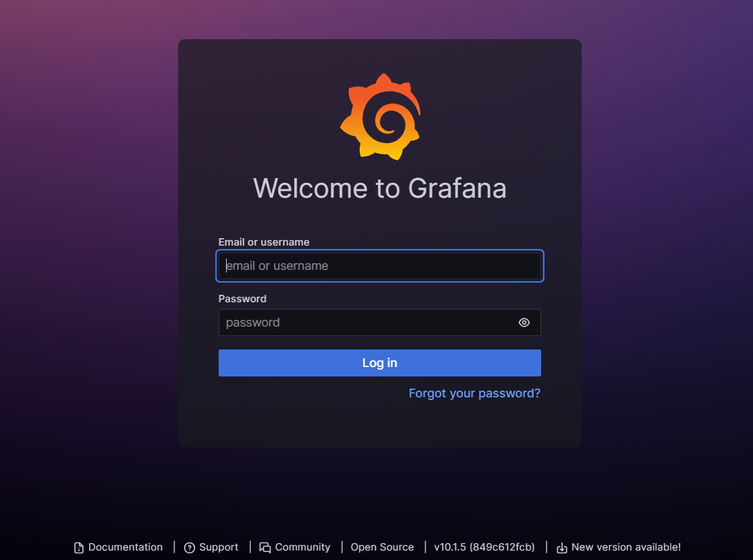This screenshot has width=753, height=560.
Task: Open the Documentation footer link
Action: pos(118,547)
